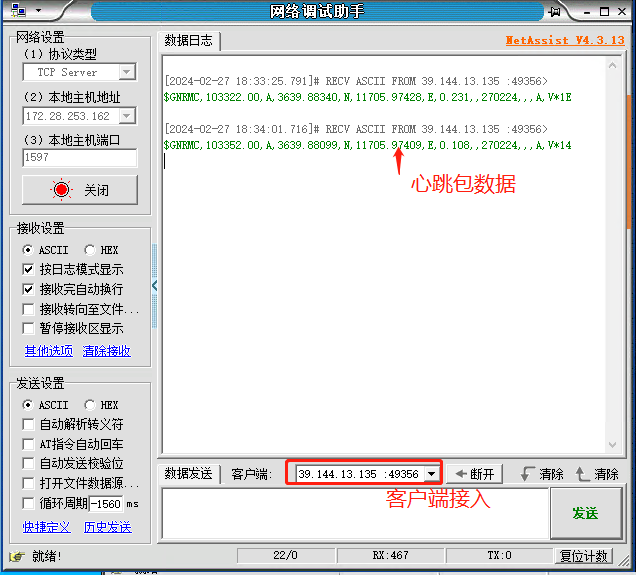Image resolution: width=636 pixels, height=575 pixels.
Task: Click the log scrollbar down arrow
Action: pyautogui.click(x=612, y=445)
